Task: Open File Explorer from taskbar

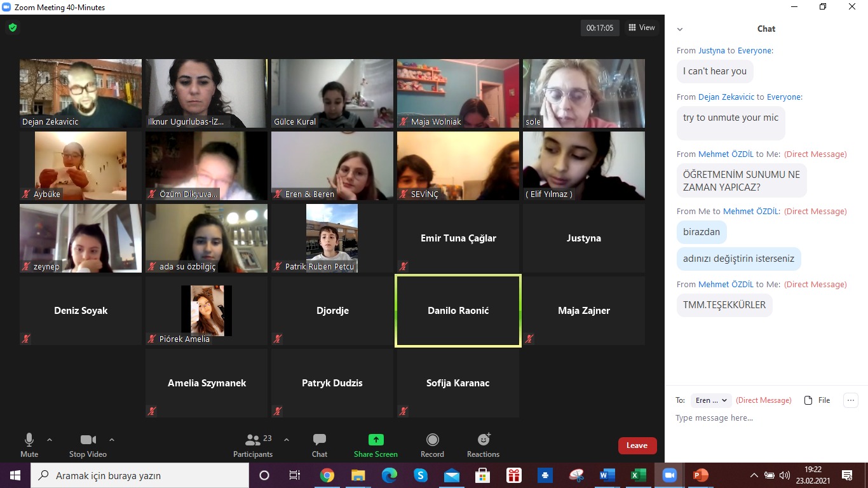Action: click(358, 475)
